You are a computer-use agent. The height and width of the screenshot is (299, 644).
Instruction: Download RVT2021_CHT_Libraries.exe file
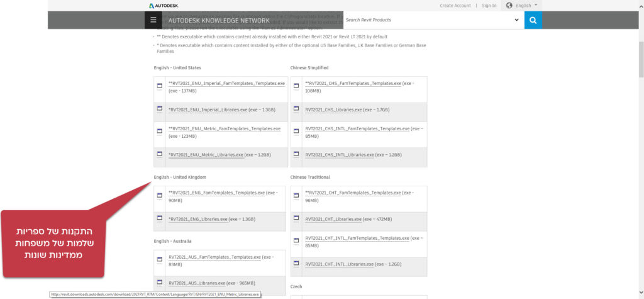[333, 219]
